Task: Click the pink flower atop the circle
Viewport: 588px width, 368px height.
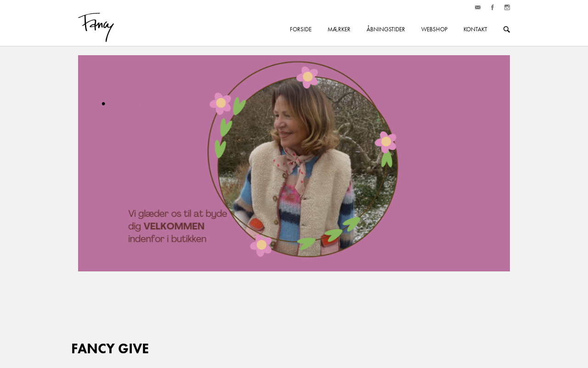Action: pos(307,76)
